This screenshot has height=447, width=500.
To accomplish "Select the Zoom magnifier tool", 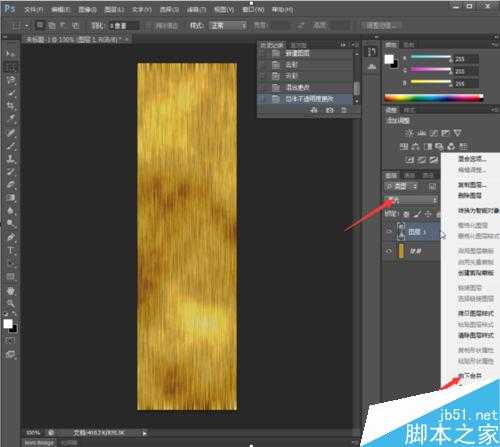I will pos(11,303).
